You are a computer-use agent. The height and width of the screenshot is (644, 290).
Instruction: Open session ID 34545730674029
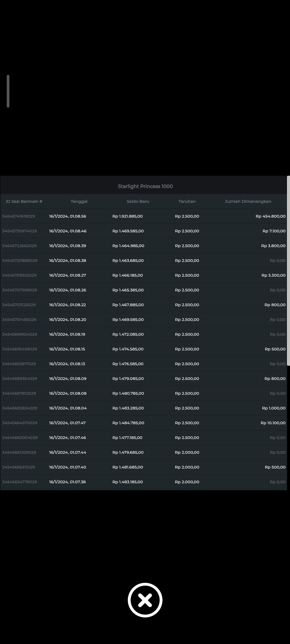pyautogui.click(x=19, y=231)
